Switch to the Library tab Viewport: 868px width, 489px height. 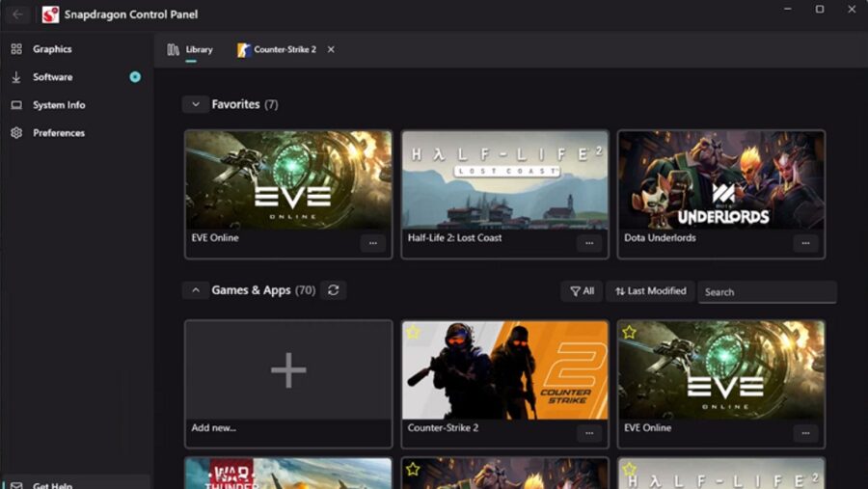(x=190, y=49)
